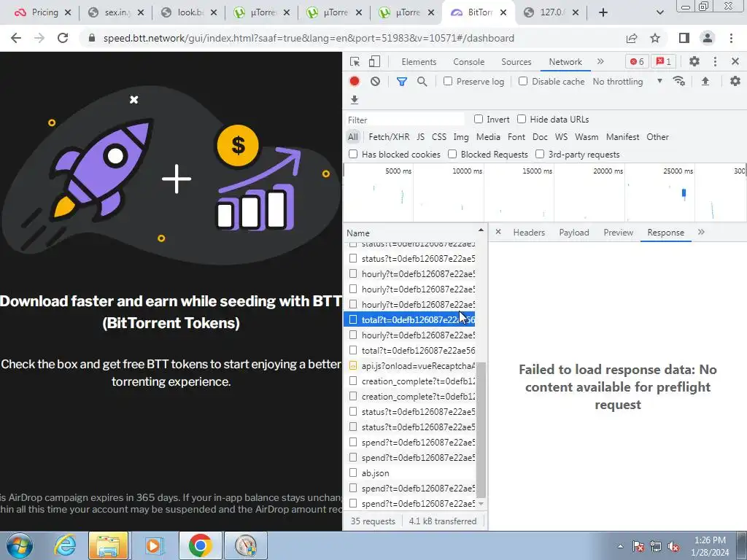Sort by the Name column arrow
The height and width of the screenshot is (560, 747).
[481, 231]
